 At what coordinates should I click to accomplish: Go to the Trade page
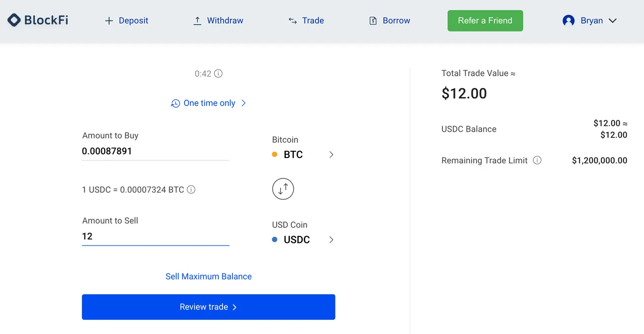pos(306,21)
